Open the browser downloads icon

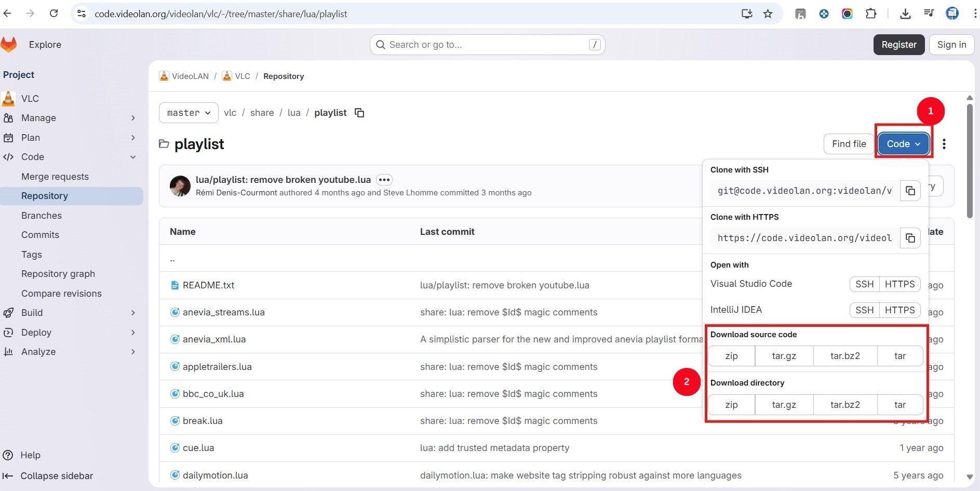point(905,14)
